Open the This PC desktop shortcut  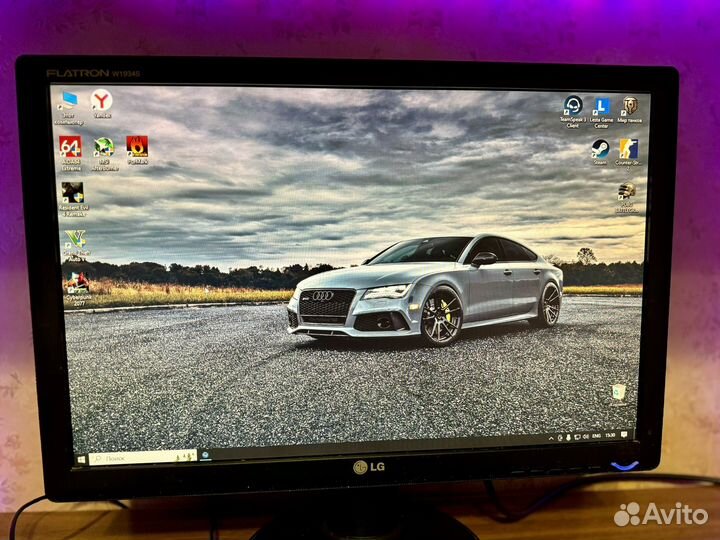[69, 107]
